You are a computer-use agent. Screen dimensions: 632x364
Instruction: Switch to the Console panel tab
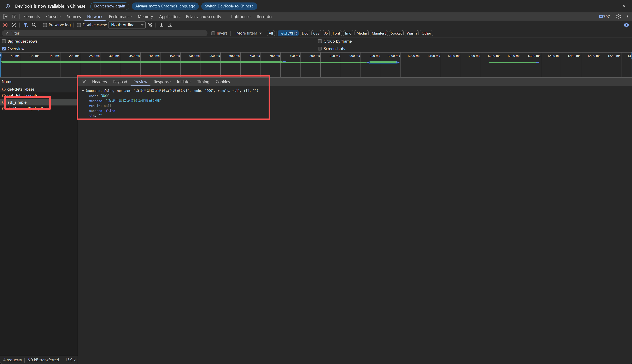click(x=53, y=17)
